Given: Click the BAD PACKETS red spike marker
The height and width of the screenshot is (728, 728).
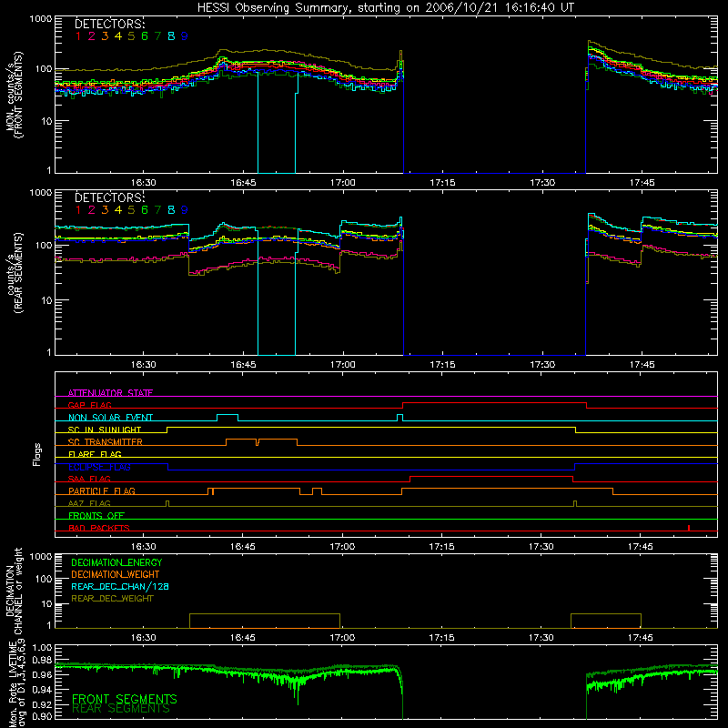Looking at the screenshot, I should coord(689,528).
